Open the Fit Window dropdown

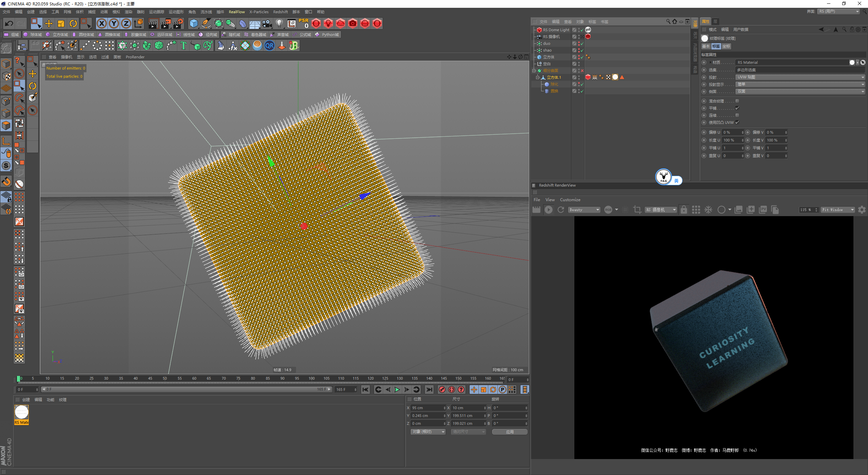[837, 210]
